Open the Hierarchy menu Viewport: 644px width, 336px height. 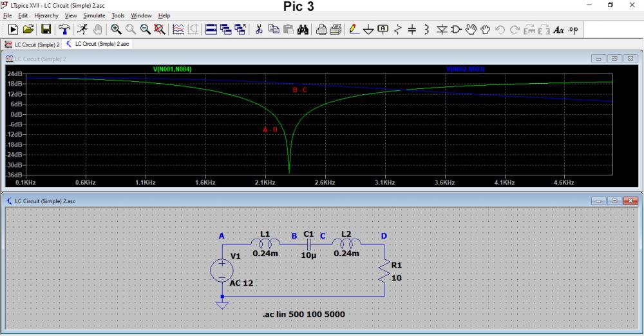point(46,15)
